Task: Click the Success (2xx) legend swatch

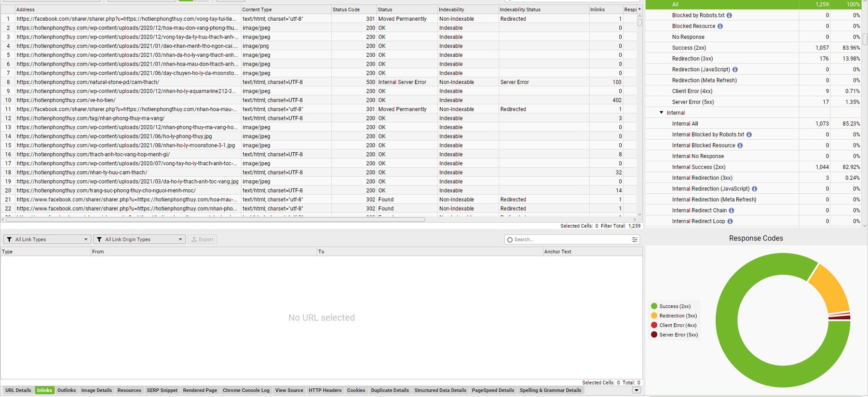Action: (x=654, y=306)
